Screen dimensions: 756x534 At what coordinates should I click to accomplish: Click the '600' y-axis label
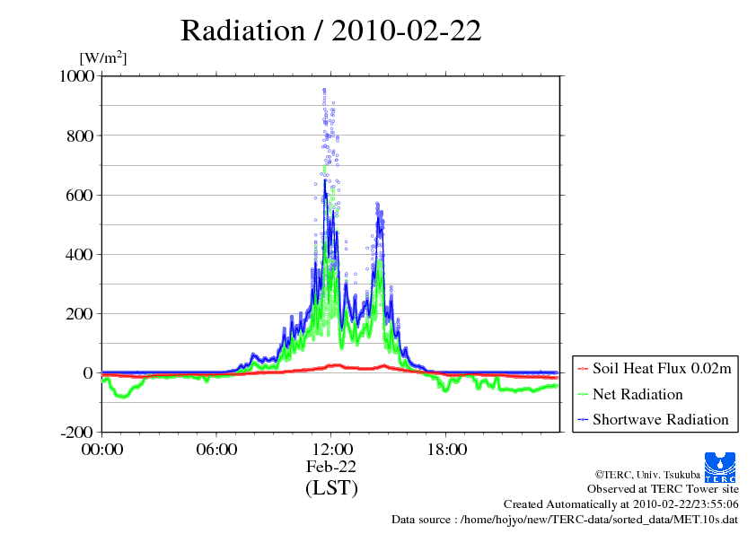[x=80, y=195]
